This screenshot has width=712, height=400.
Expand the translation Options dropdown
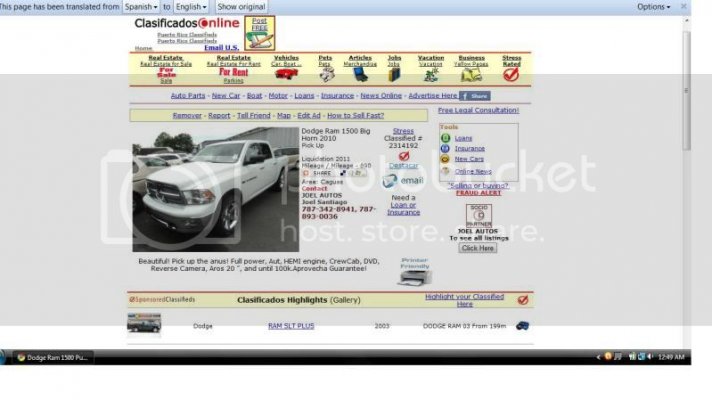click(653, 7)
